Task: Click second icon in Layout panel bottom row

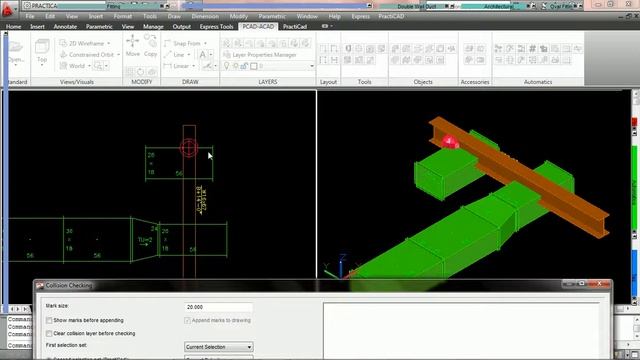Action: [334, 60]
